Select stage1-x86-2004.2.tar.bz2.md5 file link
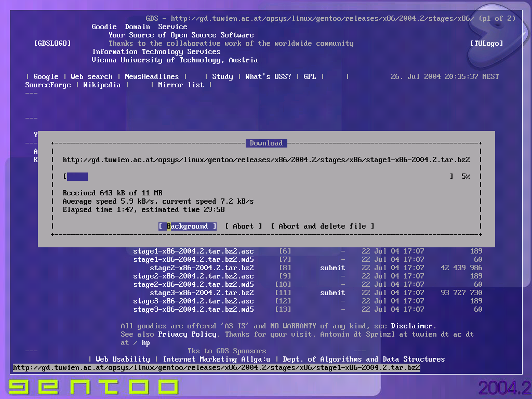532x399 pixels. point(193,260)
